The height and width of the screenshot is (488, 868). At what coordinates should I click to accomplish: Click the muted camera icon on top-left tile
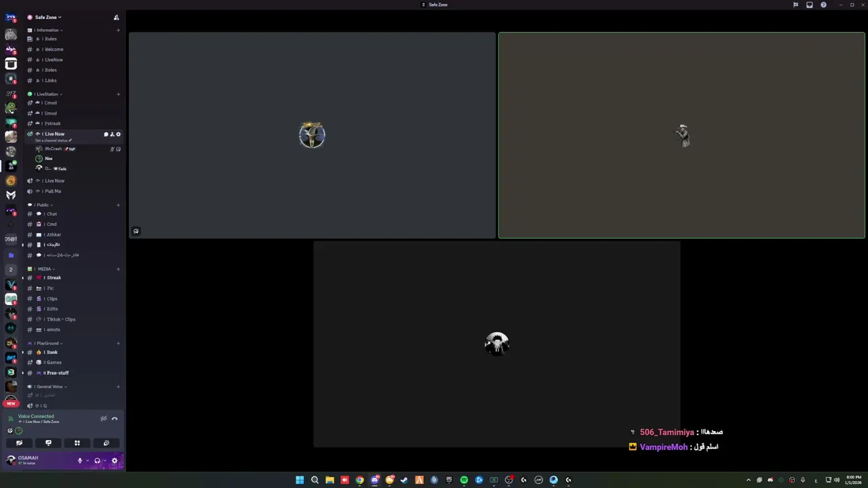(x=136, y=231)
